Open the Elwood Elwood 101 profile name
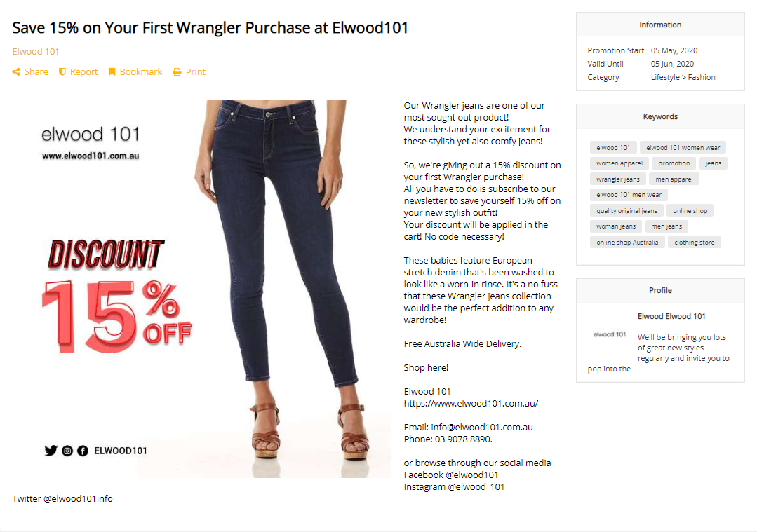The width and height of the screenshot is (757, 532). click(671, 316)
